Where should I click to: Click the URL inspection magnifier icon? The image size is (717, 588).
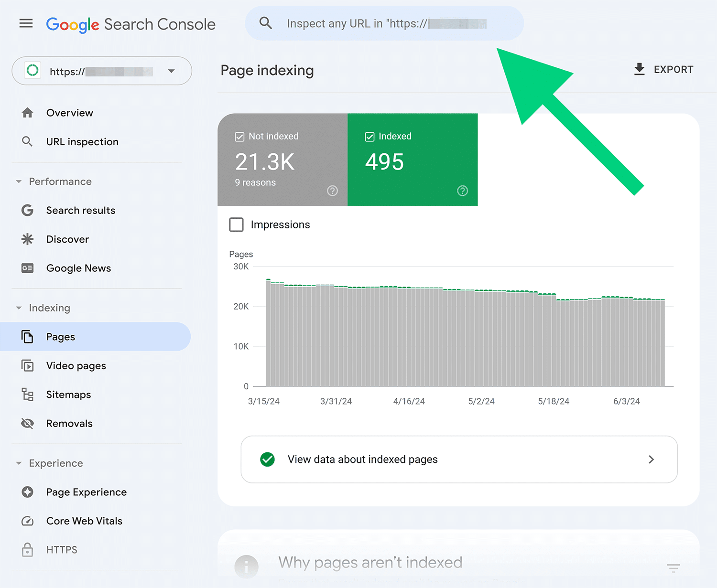click(x=28, y=141)
